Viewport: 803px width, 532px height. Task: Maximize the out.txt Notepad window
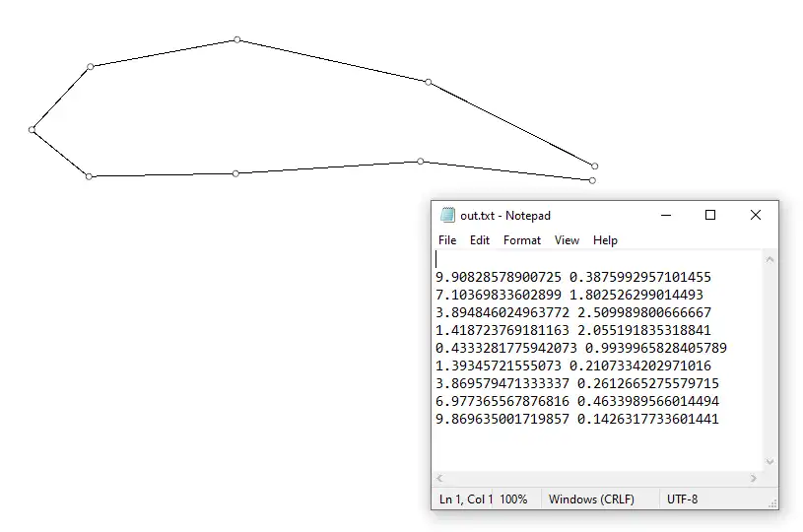710,215
